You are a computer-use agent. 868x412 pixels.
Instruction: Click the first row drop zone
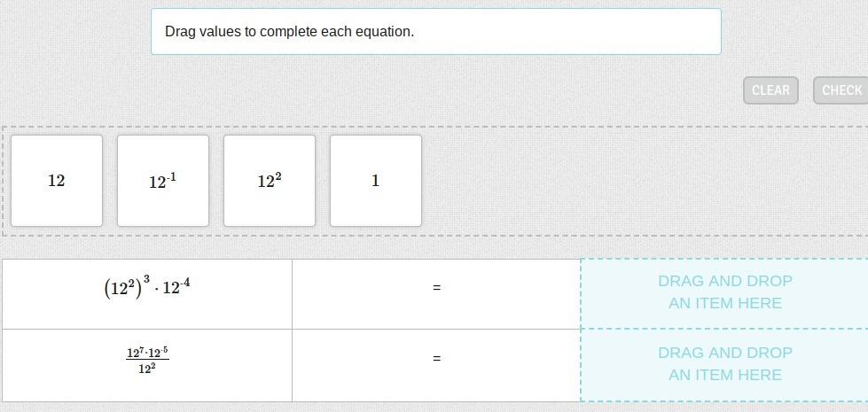pos(724,292)
